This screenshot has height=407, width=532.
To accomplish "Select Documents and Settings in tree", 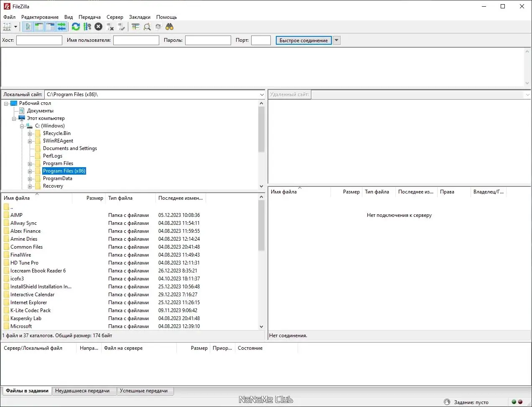I will pyautogui.click(x=70, y=148).
